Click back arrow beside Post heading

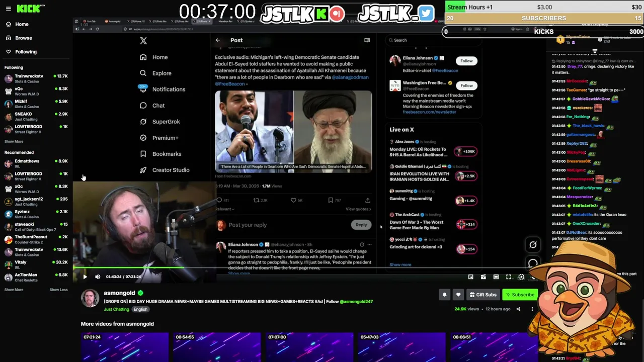tap(218, 40)
